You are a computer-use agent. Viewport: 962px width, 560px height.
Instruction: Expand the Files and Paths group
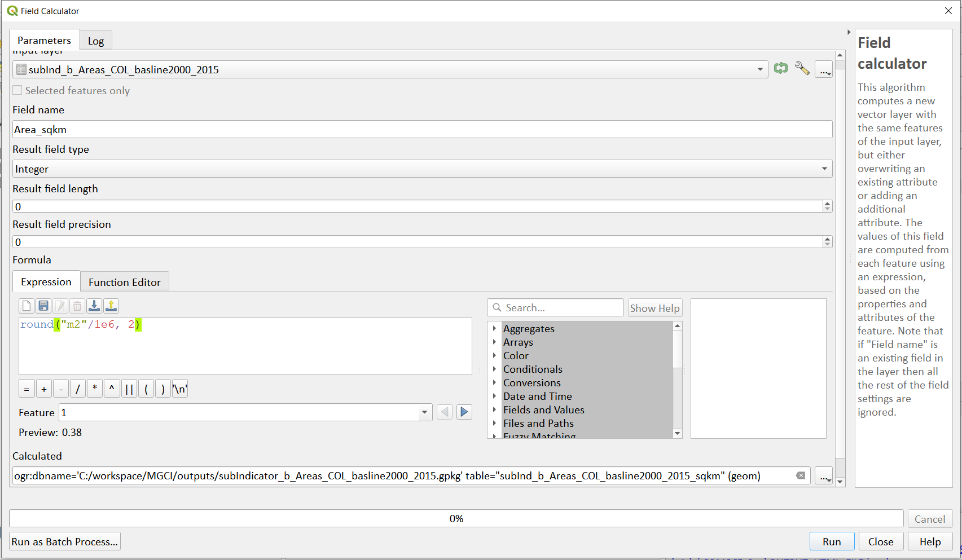(494, 423)
